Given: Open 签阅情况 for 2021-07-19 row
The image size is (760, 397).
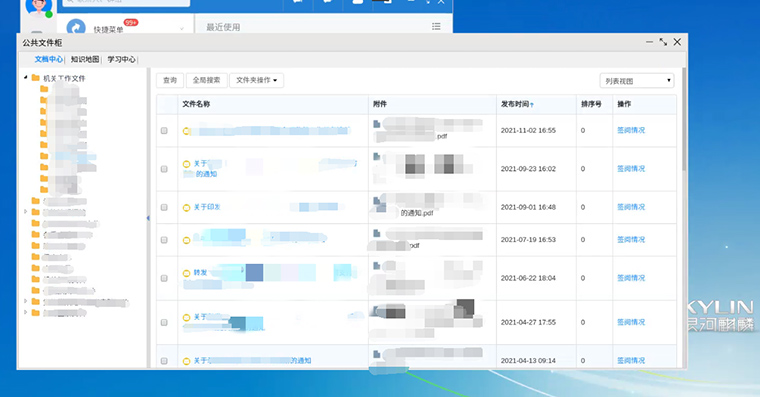Looking at the screenshot, I should 631,239.
